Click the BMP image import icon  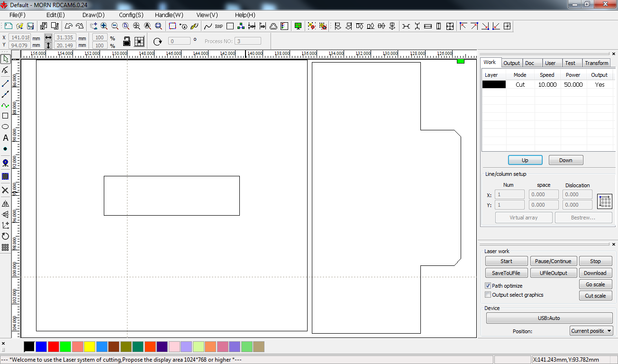click(219, 26)
